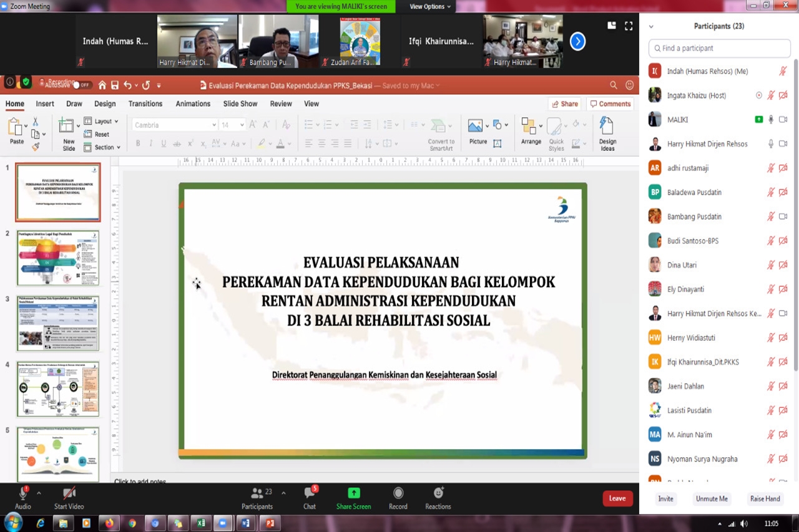Click the green Share Screen icon
This screenshot has height=532, width=799.
click(x=354, y=493)
